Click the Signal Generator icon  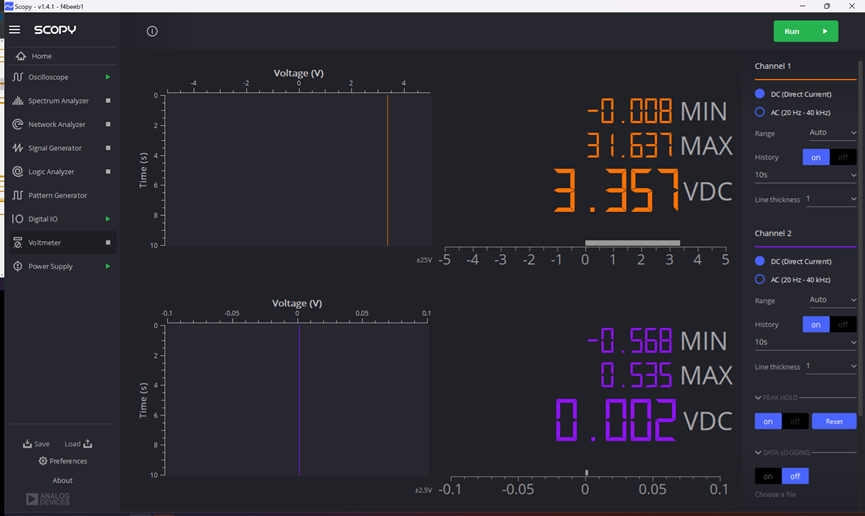[x=18, y=148]
